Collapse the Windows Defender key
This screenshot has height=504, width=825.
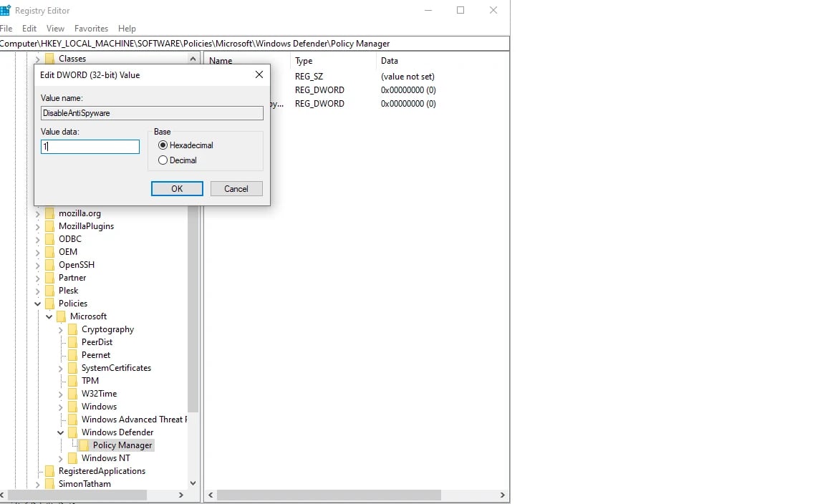(x=60, y=432)
